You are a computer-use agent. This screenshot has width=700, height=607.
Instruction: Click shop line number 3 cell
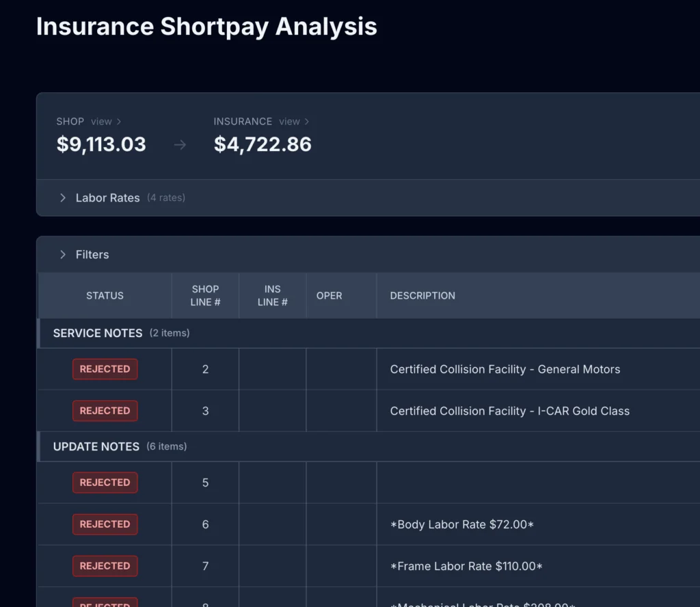pos(205,411)
